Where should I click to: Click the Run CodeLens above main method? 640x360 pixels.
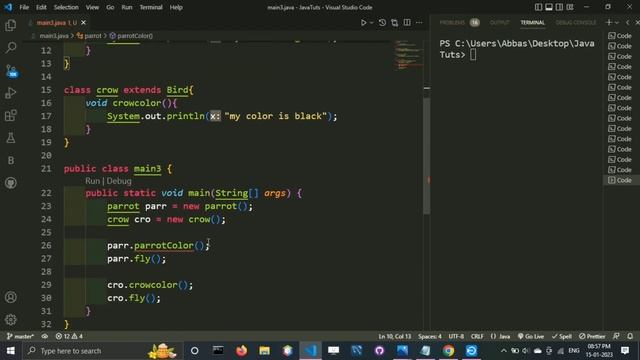(x=92, y=181)
